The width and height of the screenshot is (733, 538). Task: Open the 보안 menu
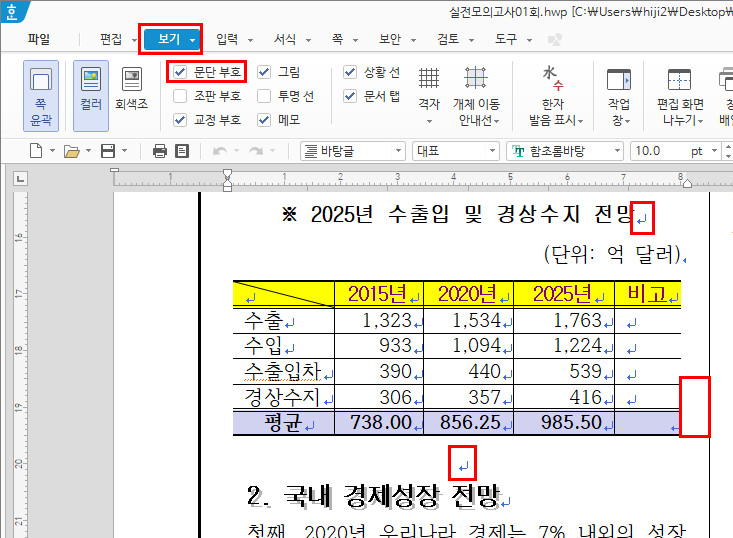390,39
